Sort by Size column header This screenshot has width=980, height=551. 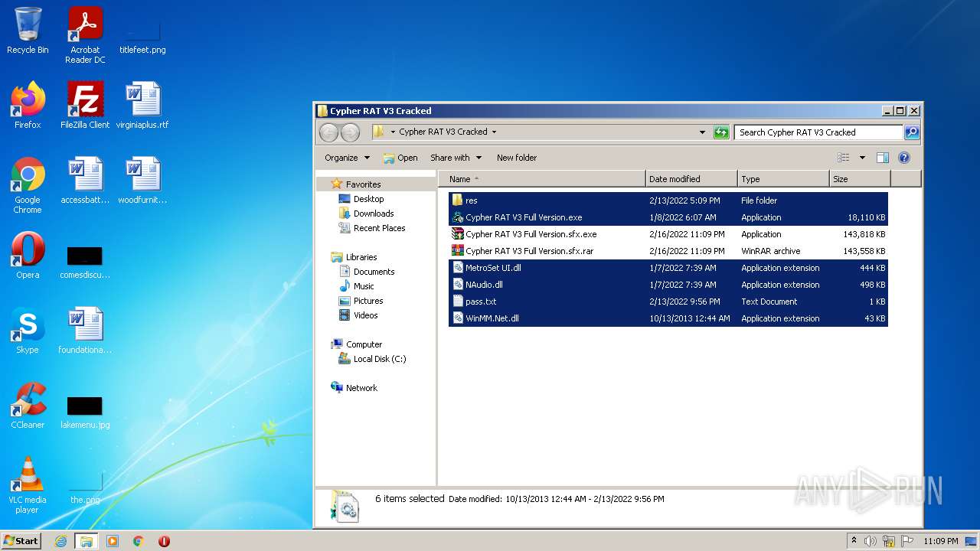click(x=860, y=179)
